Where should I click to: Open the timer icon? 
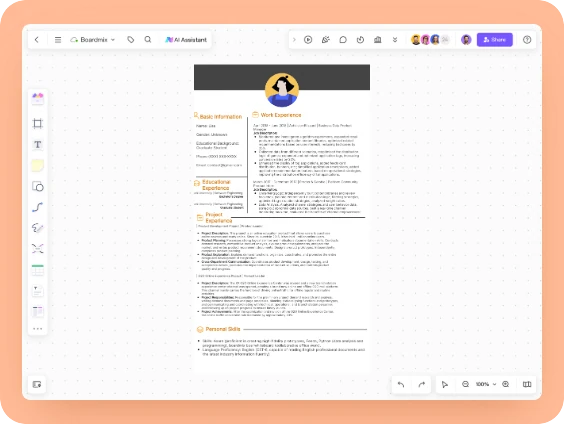(x=360, y=40)
